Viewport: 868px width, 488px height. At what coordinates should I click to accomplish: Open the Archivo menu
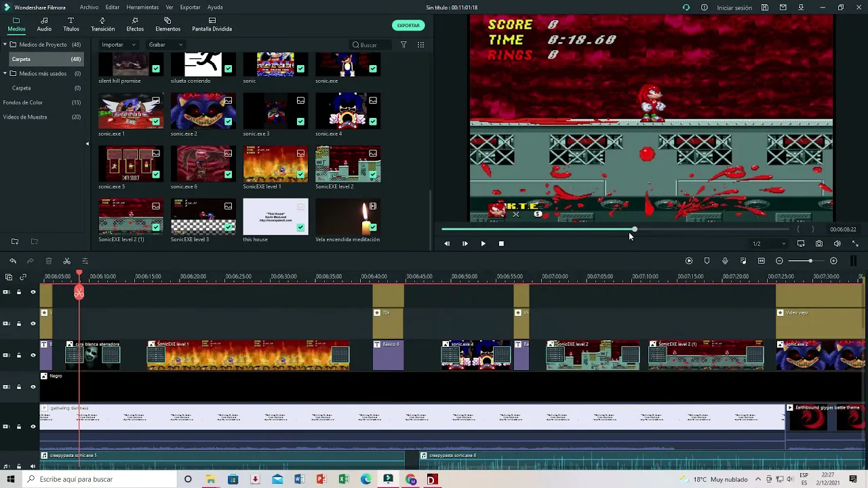[89, 7]
